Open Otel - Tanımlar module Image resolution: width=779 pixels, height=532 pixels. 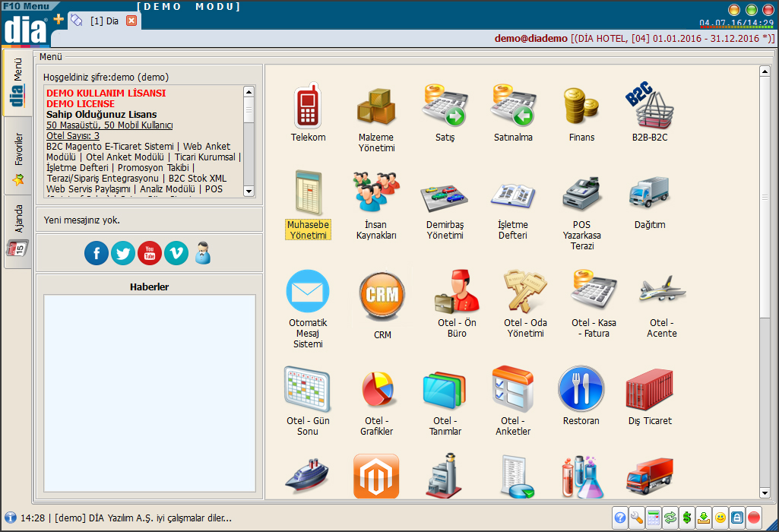pyautogui.click(x=445, y=404)
